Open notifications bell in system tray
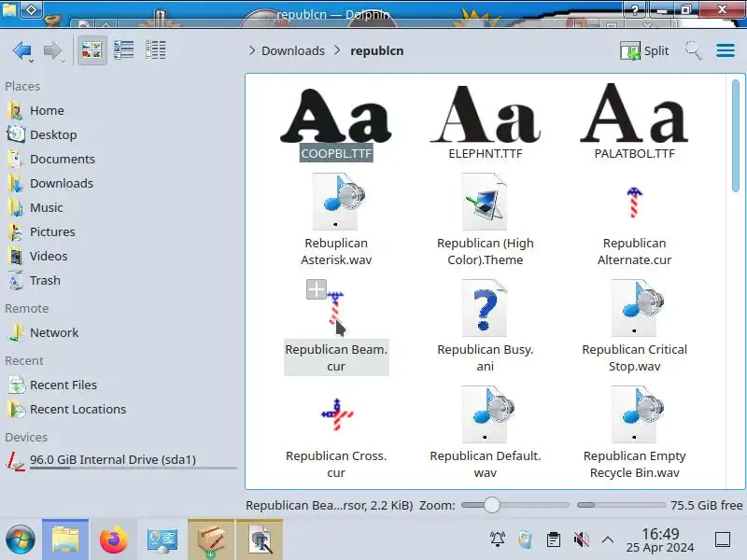Screen dimensions: 747x560 coord(498,539)
